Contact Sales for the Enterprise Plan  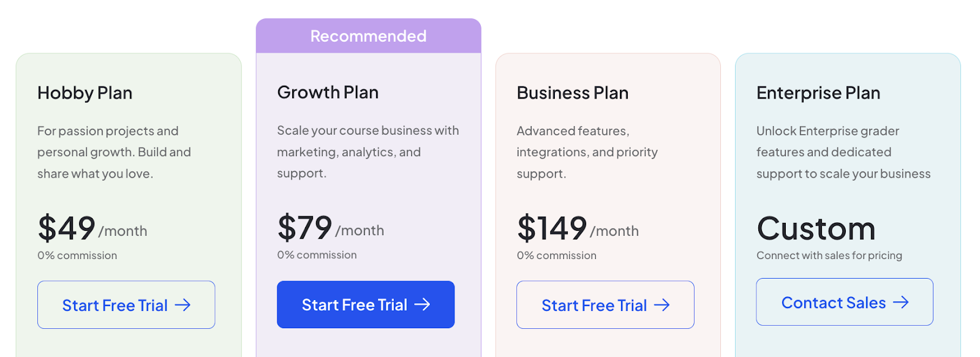(845, 302)
